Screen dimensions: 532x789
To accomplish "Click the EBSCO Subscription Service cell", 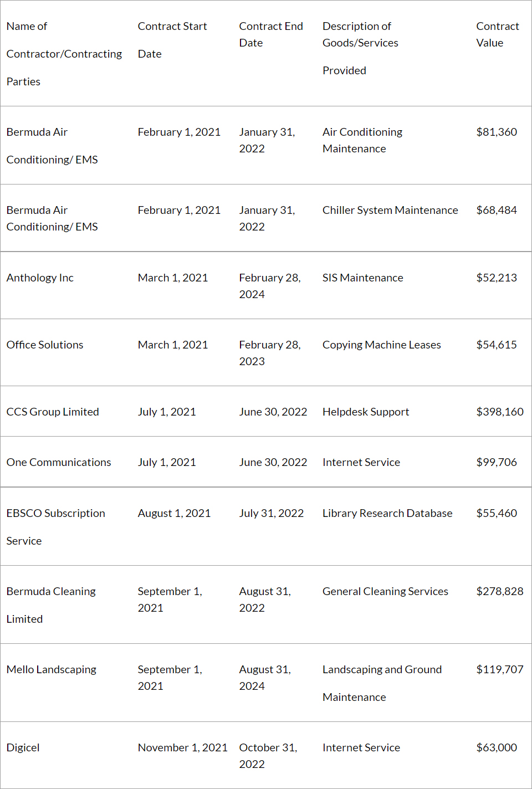I will [x=55, y=526].
